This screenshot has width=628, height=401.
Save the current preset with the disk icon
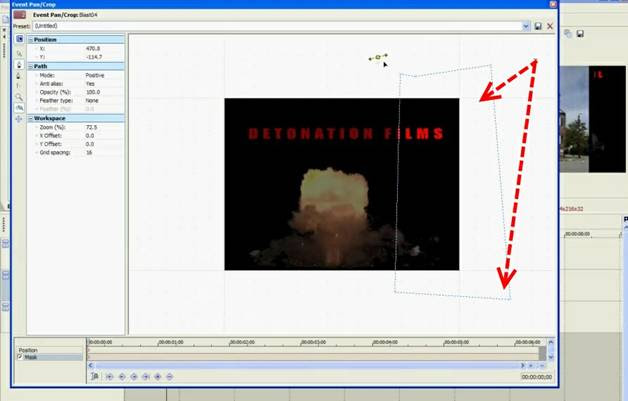(538, 26)
